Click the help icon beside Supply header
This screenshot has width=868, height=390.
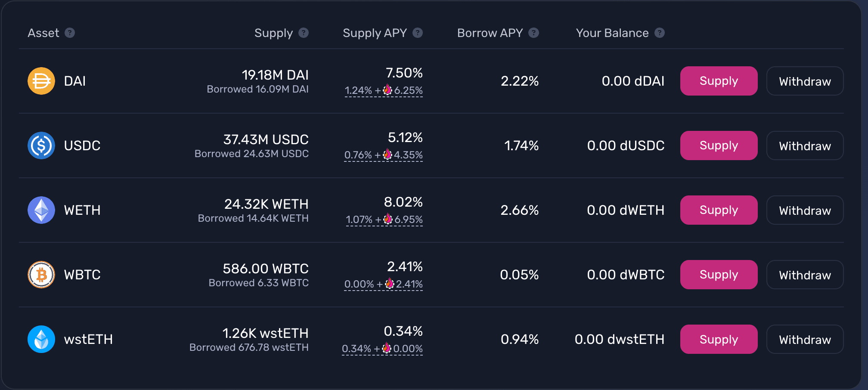[304, 33]
